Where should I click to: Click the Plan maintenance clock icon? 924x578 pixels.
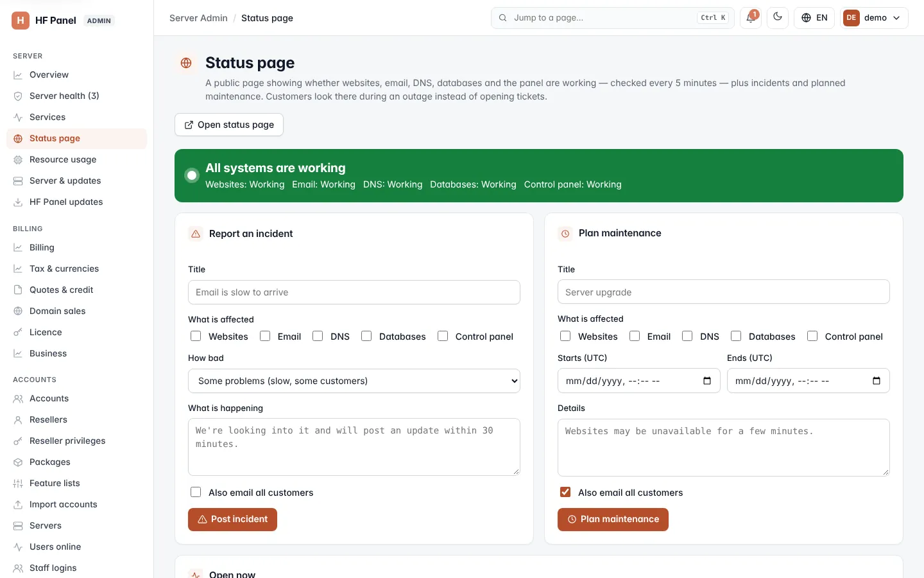tap(565, 234)
